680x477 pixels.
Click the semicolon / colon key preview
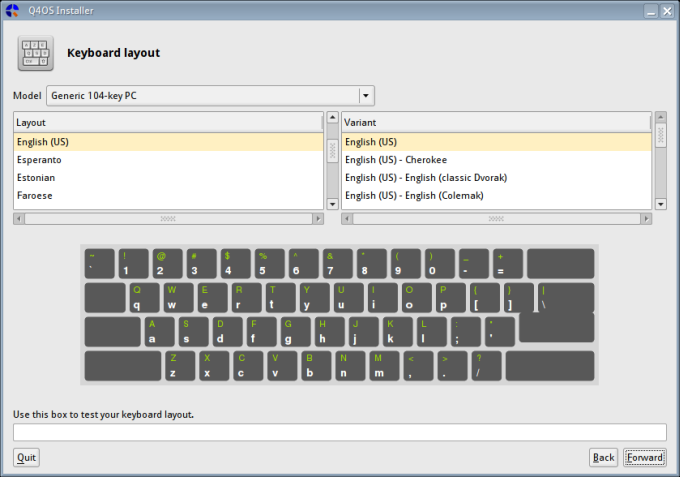point(466,332)
